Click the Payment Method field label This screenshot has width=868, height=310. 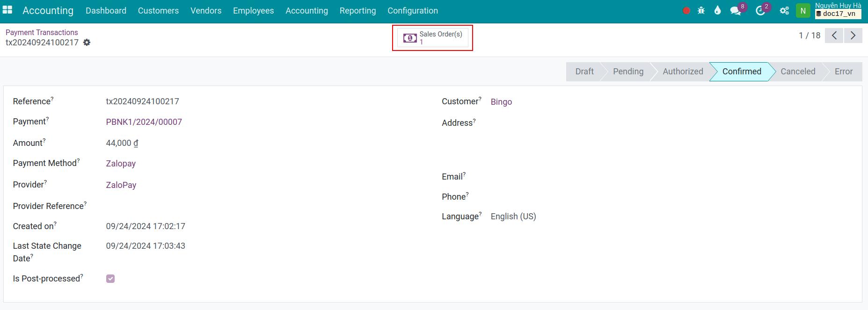coord(46,163)
